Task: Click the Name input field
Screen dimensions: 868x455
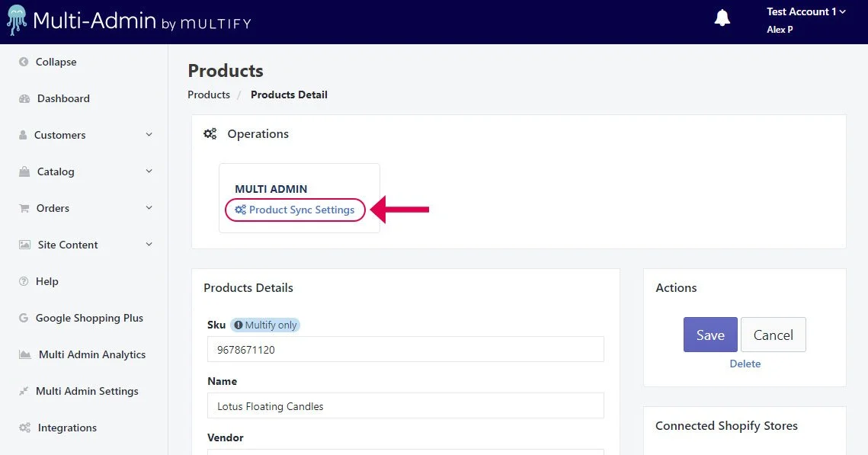Action: click(405, 405)
